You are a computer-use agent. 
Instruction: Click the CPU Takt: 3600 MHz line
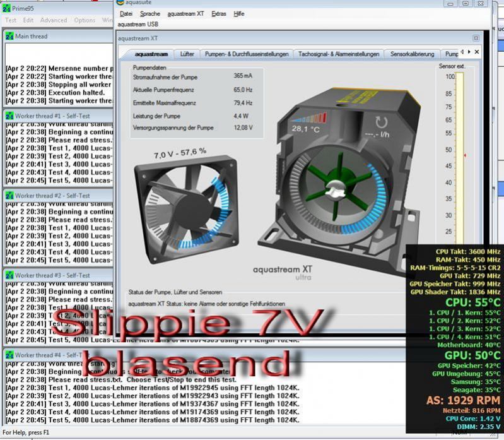pos(468,251)
